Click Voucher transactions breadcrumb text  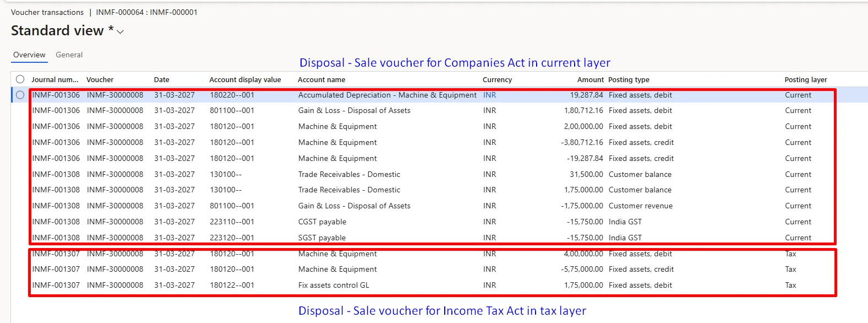tap(47, 12)
